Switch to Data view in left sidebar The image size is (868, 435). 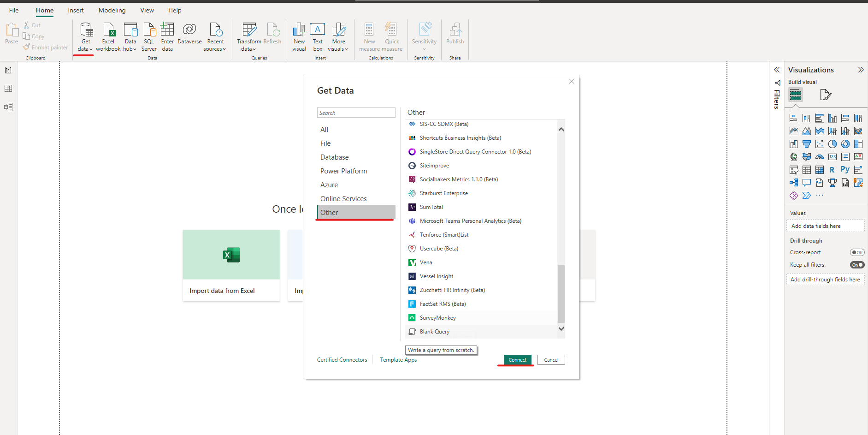coord(8,89)
